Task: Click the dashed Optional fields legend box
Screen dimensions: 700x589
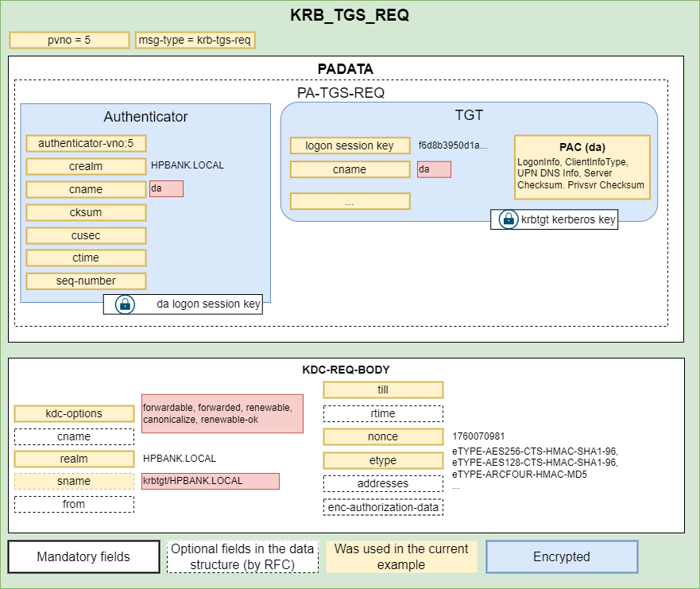Action: pyautogui.click(x=242, y=556)
